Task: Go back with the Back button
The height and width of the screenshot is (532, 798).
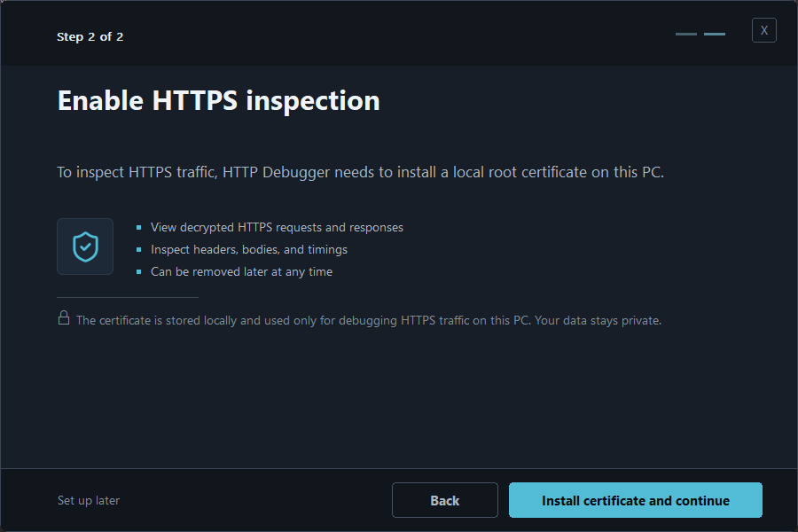Action: pyautogui.click(x=445, y=500)
